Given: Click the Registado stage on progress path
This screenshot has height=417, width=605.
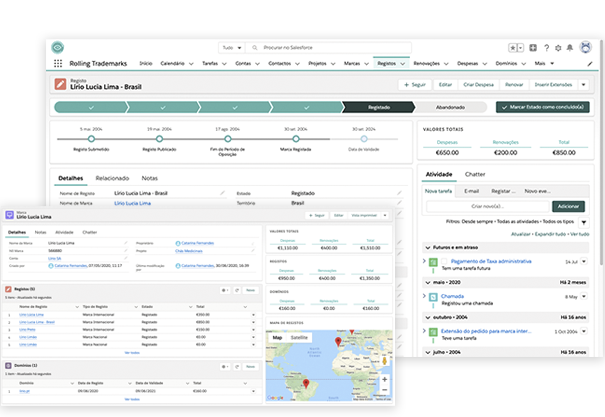Looking at the screenshot, I should [x=378, y=106].
